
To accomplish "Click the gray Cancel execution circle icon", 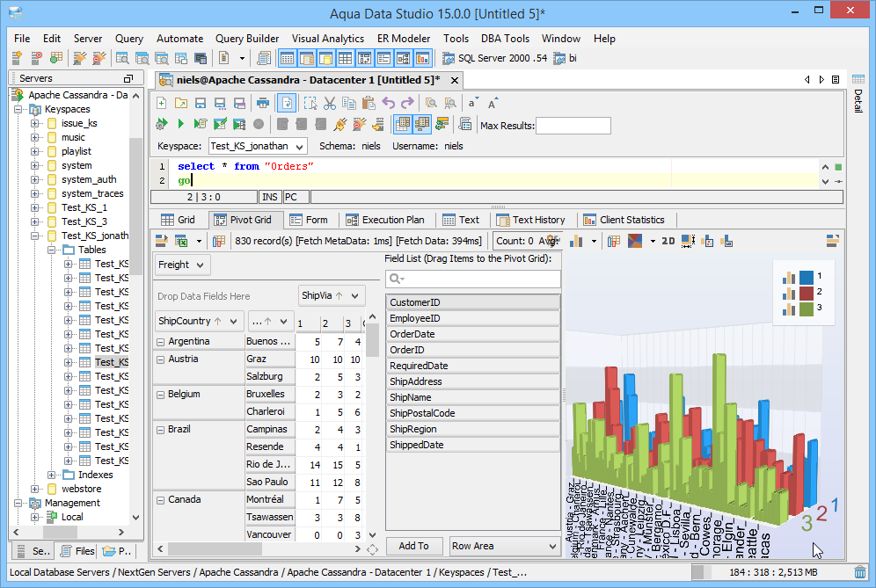I will pos(258,124).
